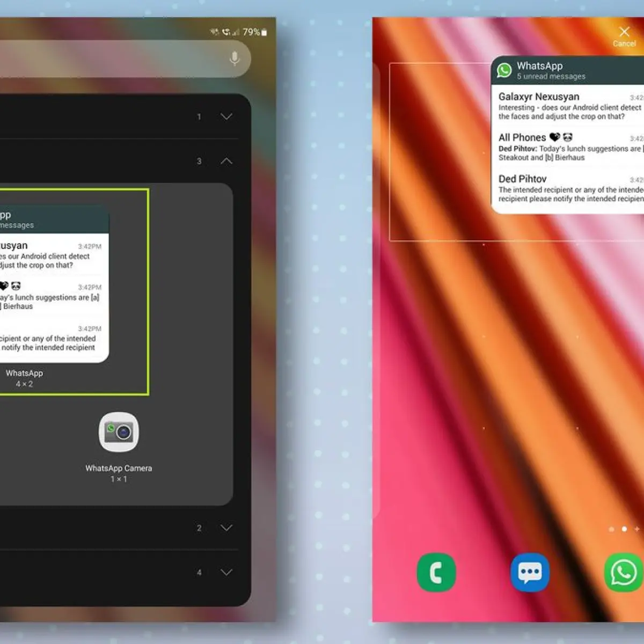Tap the 79% battery percentage text

pos(251,32)
